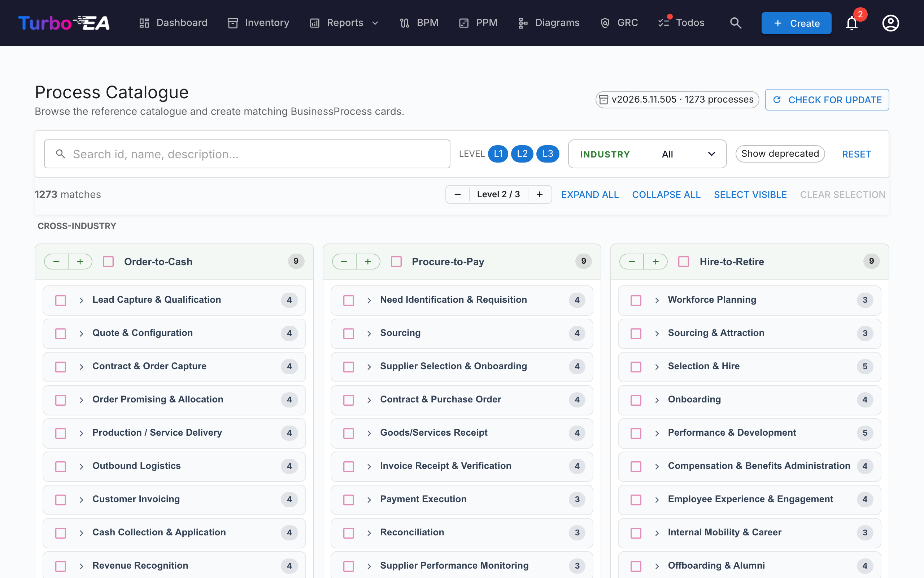This screenshot has height=578, width=924.
Task: Check Payment Execution checkbox
Action: 349,500
